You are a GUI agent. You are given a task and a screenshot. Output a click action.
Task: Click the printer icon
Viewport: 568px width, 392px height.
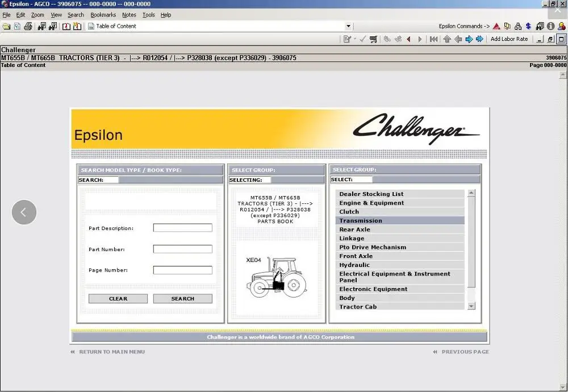point(28,26)
